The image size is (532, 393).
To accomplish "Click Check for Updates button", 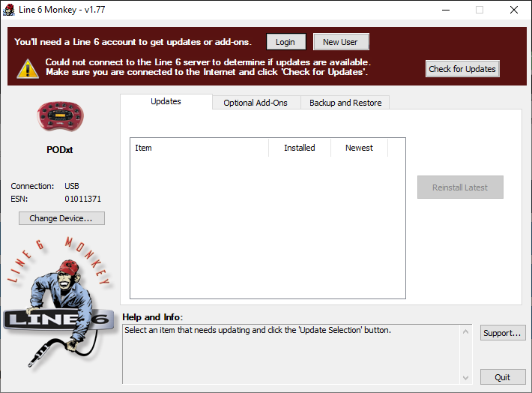I will 462,69.
